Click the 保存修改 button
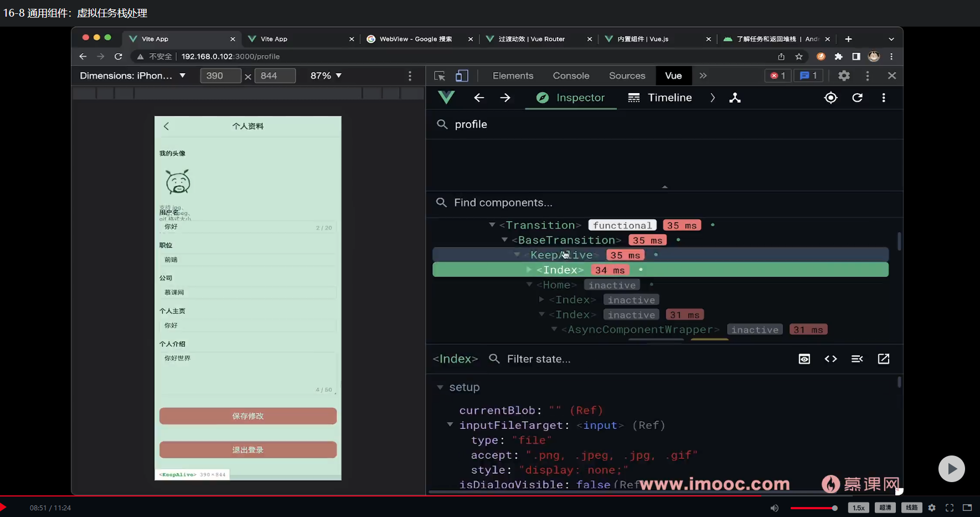 point(248,416)
